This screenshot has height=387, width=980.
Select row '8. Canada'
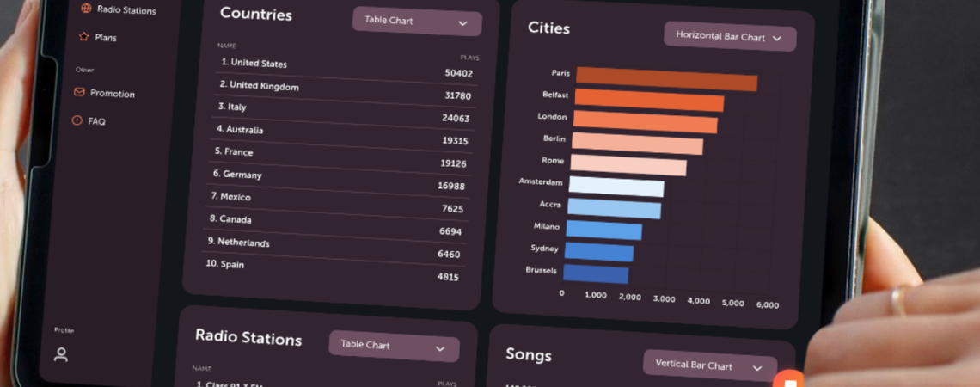coord(334,225)
